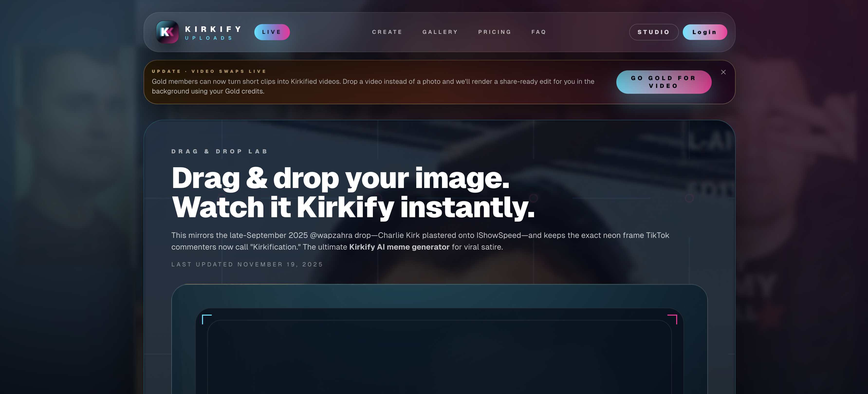Open the CREATE menu item

(387, 32)
